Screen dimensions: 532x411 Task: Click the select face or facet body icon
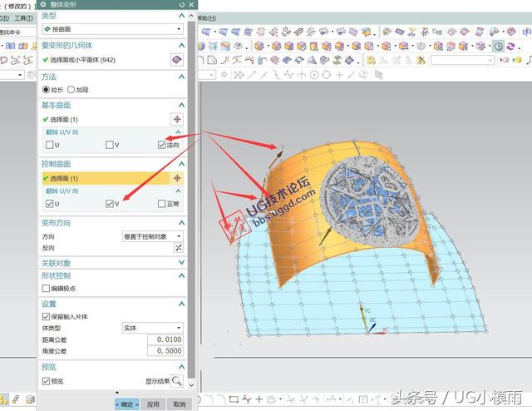coord(177,60)
